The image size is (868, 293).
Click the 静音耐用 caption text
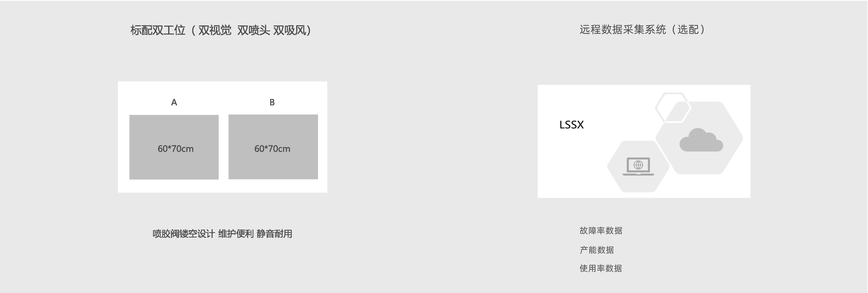click(274, 234)
